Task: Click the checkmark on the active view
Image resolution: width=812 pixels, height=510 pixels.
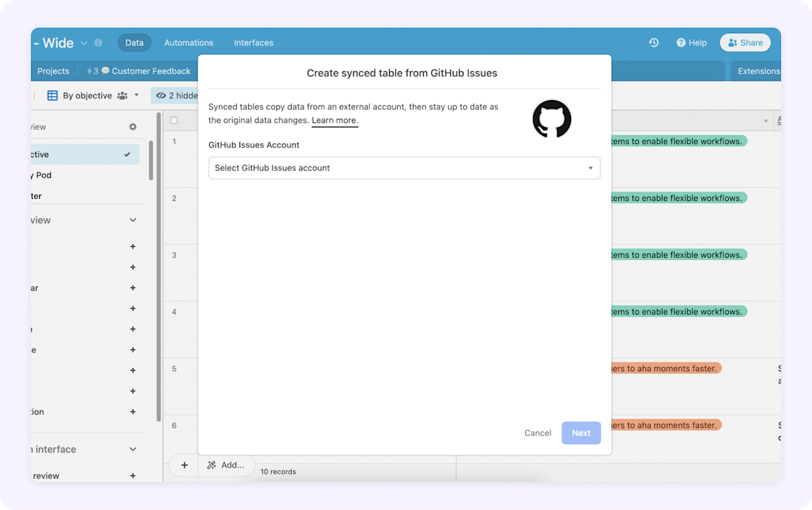Action: pyautogui.click(x=126, y=154)
